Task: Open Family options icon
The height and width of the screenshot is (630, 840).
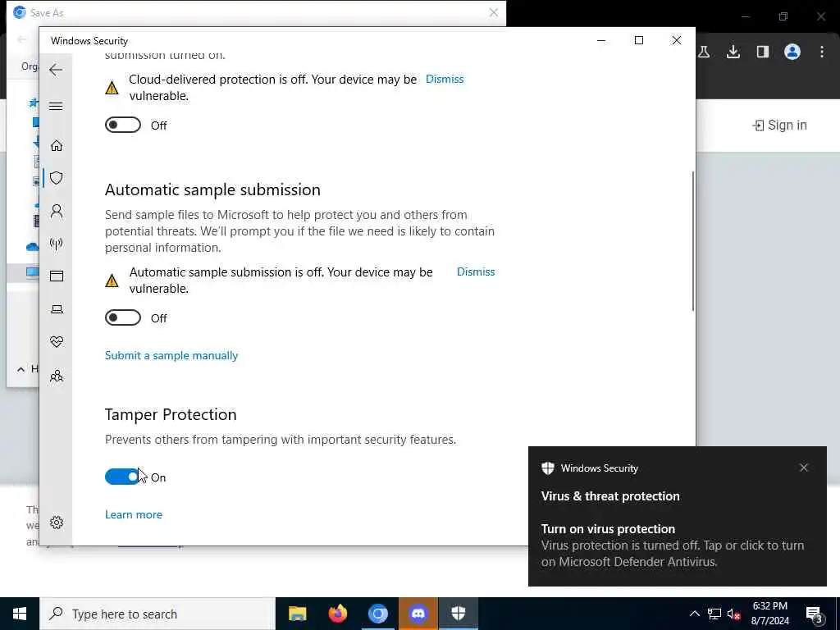Action: tap(57, 376)
